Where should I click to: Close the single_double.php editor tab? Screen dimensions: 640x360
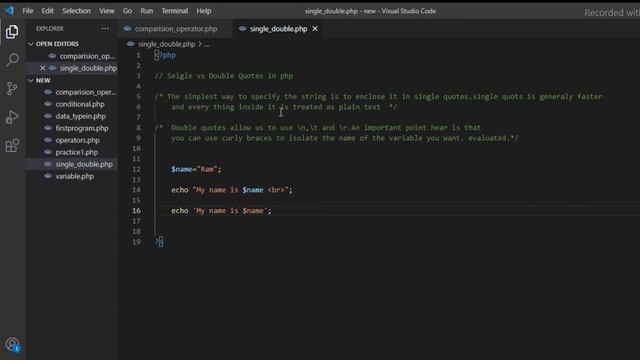(315, 29)
